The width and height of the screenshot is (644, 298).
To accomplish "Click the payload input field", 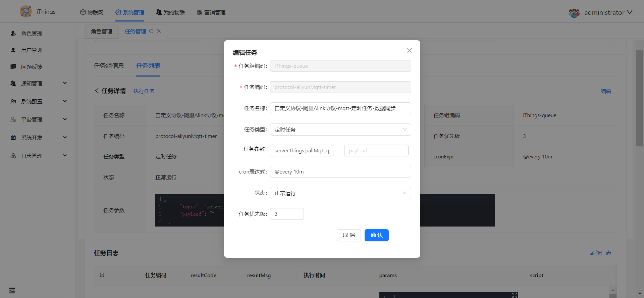I will point(376,151).
